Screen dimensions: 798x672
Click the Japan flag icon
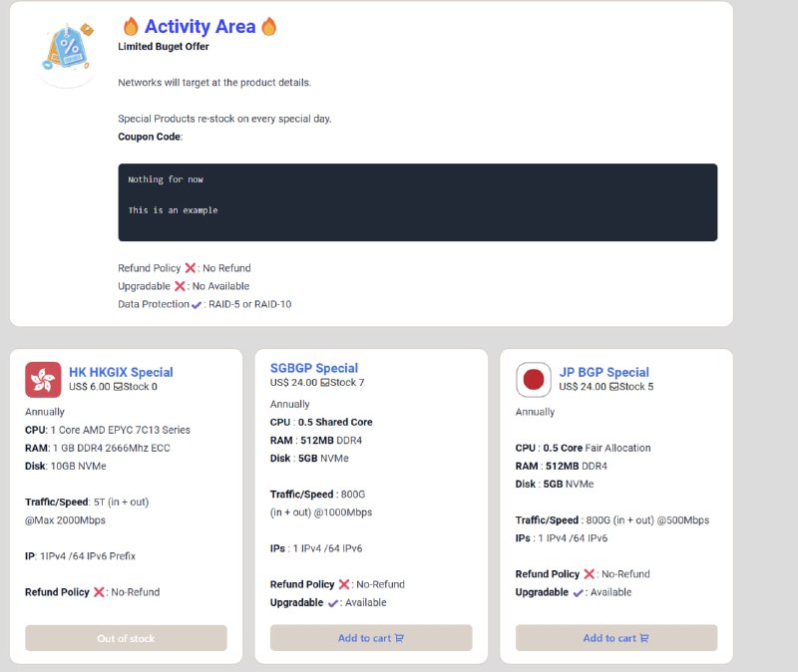coord(534,379)
